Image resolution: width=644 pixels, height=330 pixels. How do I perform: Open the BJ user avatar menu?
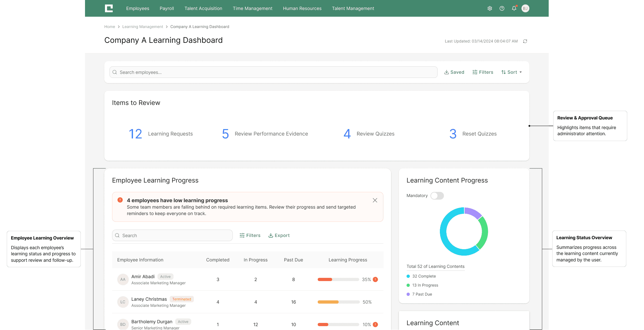[526, 8]
